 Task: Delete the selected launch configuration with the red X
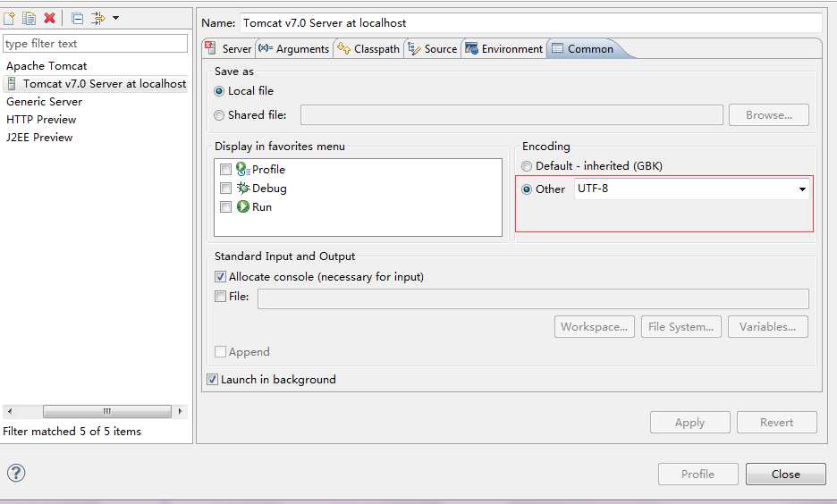[50, 18]
